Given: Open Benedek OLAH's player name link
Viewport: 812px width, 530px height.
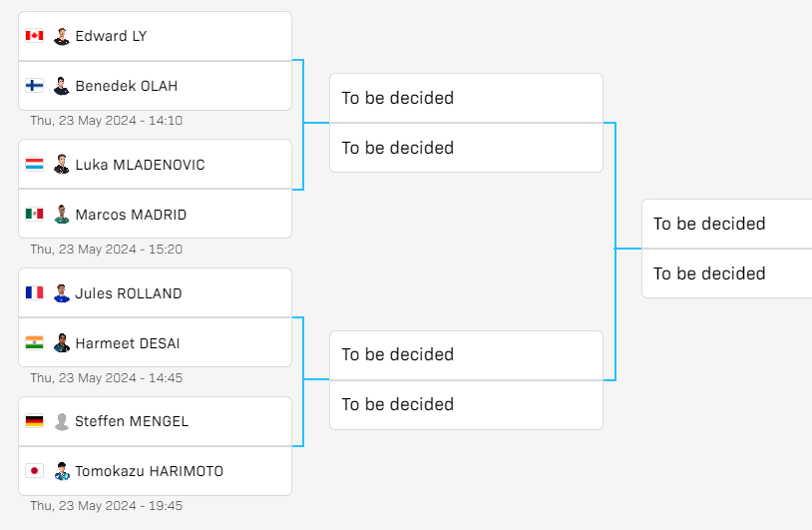Looking at the screenshot, I should pos(127,86).
